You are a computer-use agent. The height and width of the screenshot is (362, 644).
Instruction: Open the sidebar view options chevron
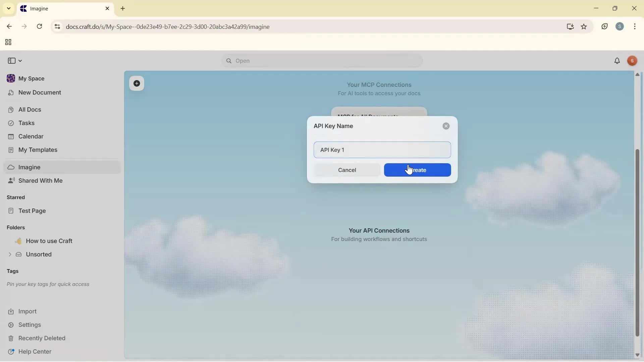19,61
